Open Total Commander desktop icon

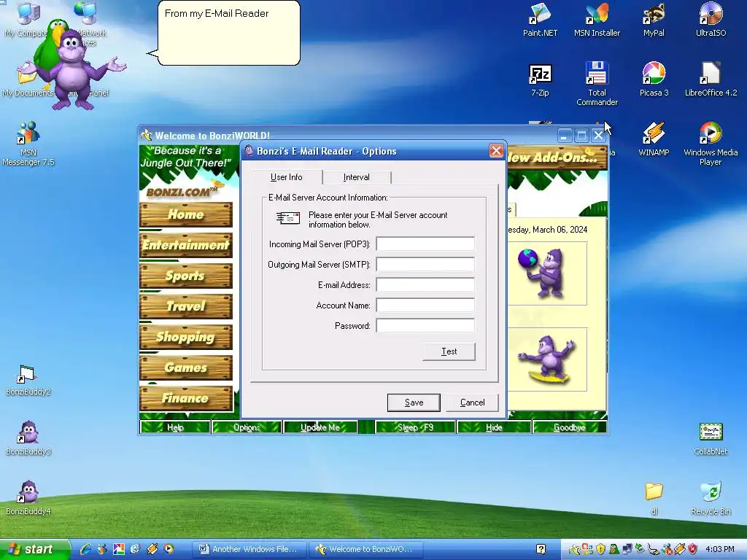click(597, 83)
